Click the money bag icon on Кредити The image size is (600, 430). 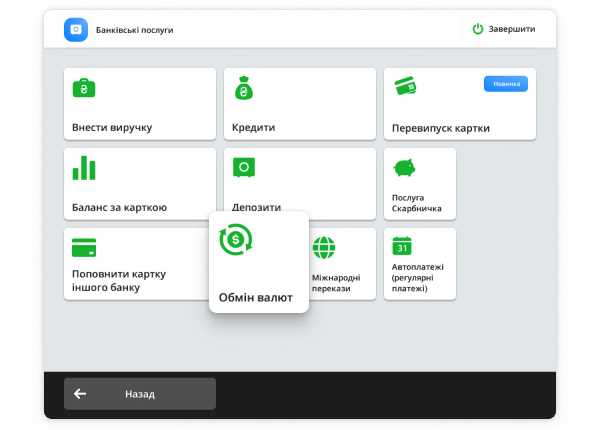pyautogui.click(x=244, y=88)
